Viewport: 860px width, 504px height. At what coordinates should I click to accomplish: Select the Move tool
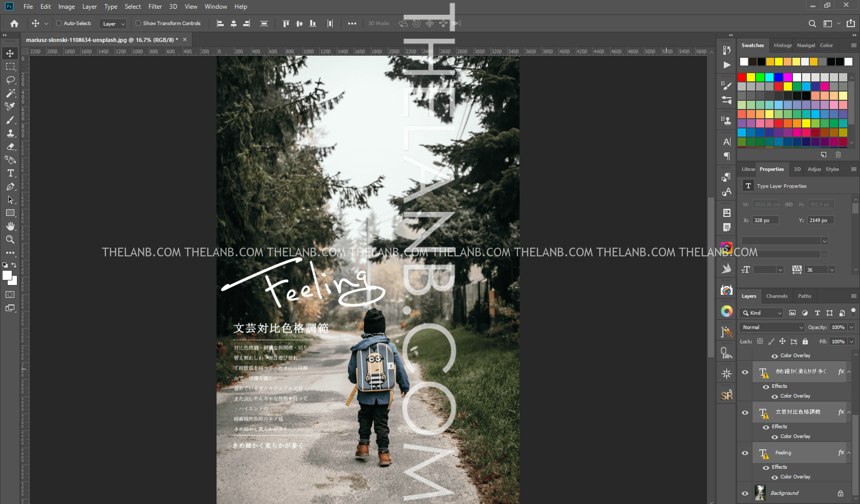pyautogui.click(x=10, y=53)
